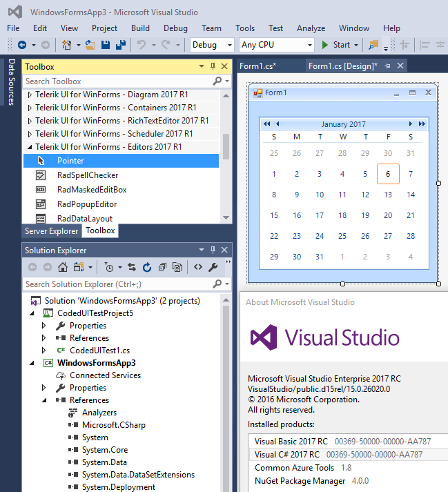
Task: Open the Start button dropdown arrow
Action: pos(356,45)
